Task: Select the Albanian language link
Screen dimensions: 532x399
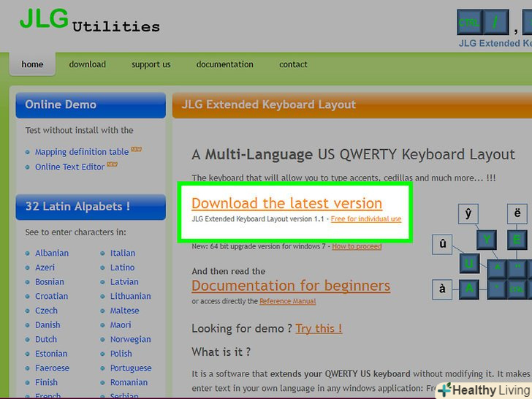Action: 52,253
